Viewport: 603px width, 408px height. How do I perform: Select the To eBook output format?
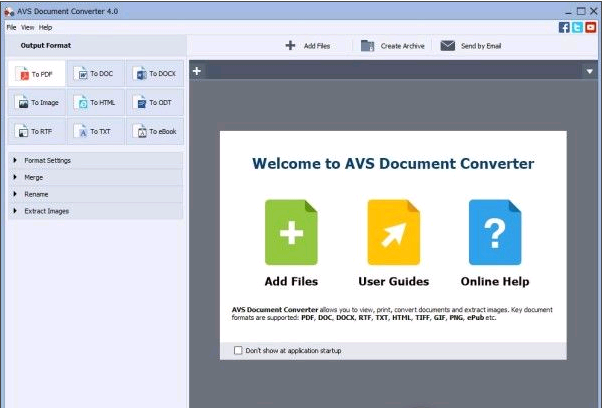(x=155, y=132)
